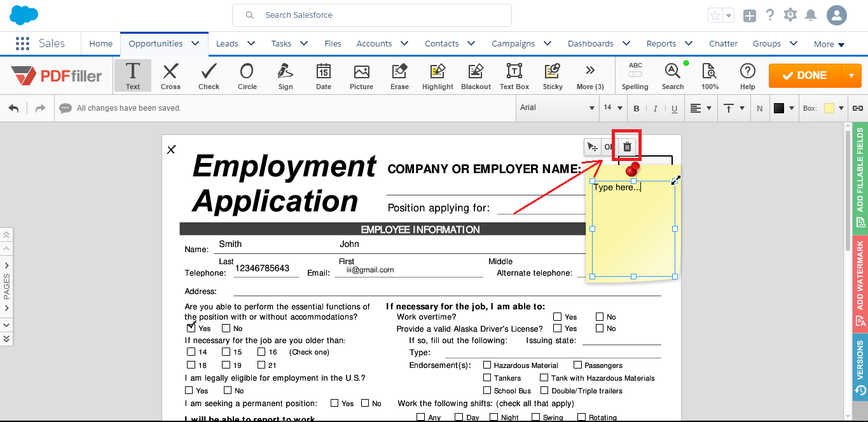Select the Cross mark tool
This screenshot has height=422, width=868.
click(x=170, y=76)
